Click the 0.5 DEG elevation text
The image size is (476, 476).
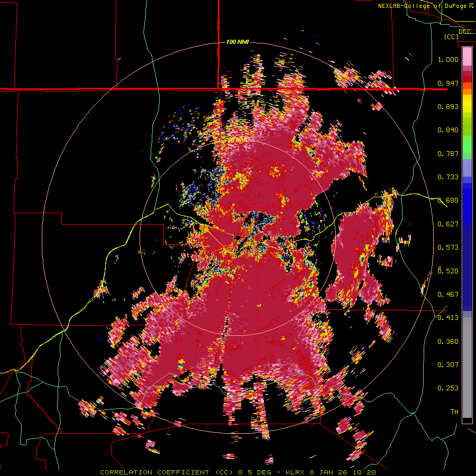256,472
